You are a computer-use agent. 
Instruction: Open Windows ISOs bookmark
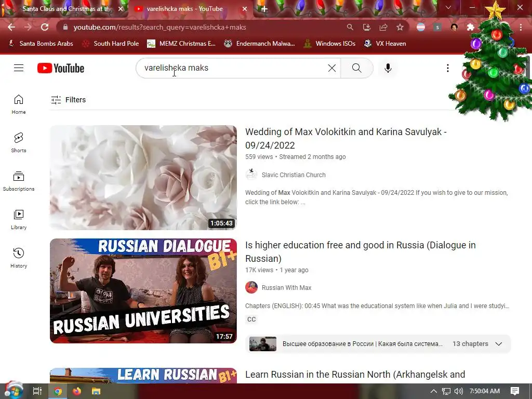tap(329, 44)
